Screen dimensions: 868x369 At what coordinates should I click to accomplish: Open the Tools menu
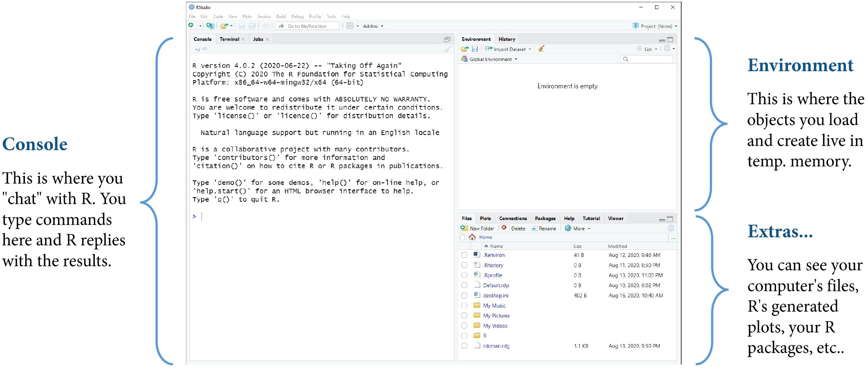click(x=331, y=16)
